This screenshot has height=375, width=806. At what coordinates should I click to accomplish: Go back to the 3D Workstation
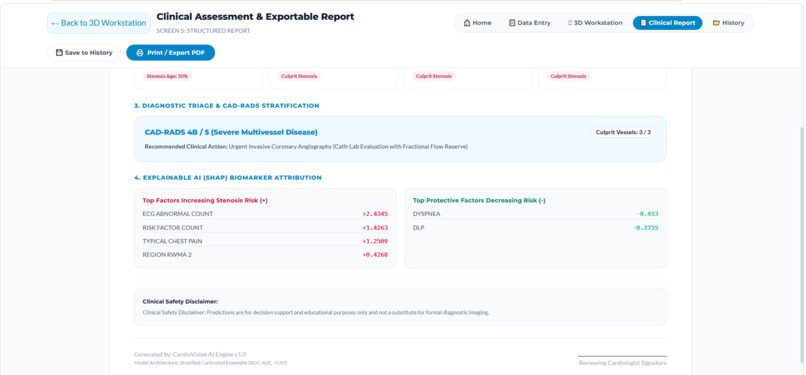[x=99, y=23]
